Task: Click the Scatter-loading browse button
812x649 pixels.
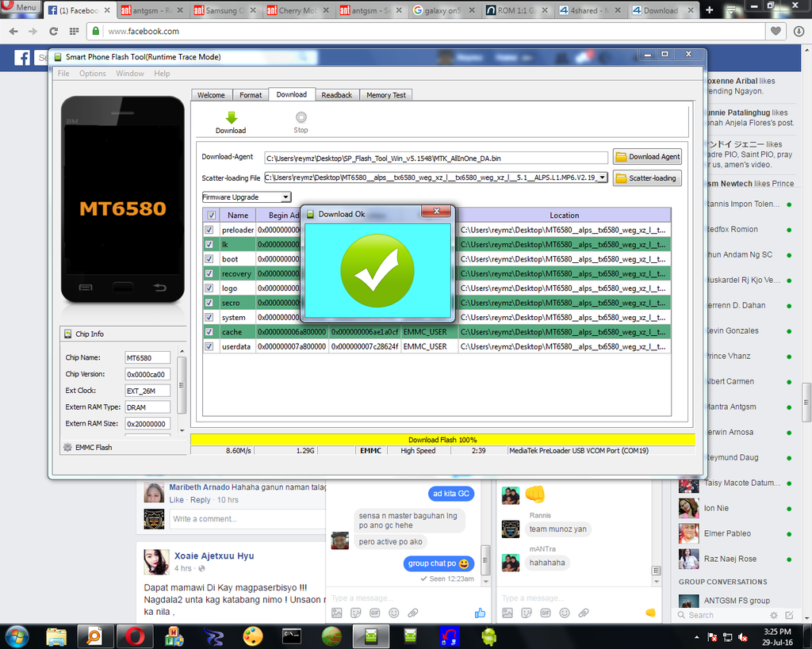Action: pos(647,178)
